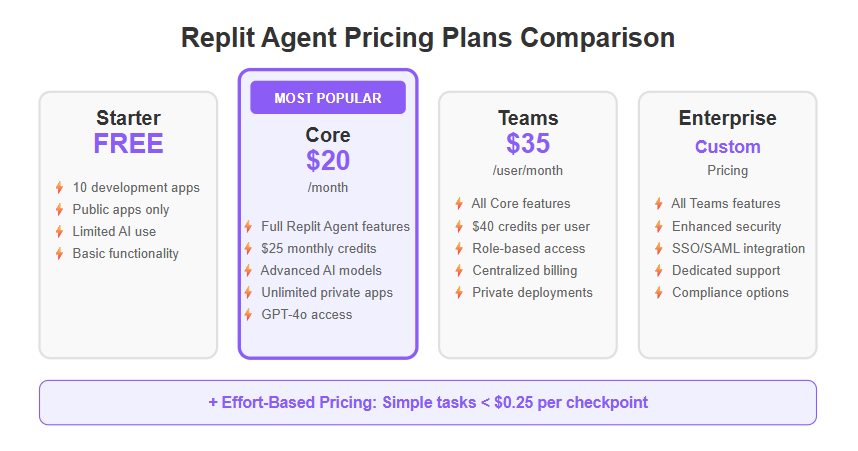Click lightning icon beside Dedicated support
Image resolution: width=858 pixels, height=451 pixels.
(659, 271)
